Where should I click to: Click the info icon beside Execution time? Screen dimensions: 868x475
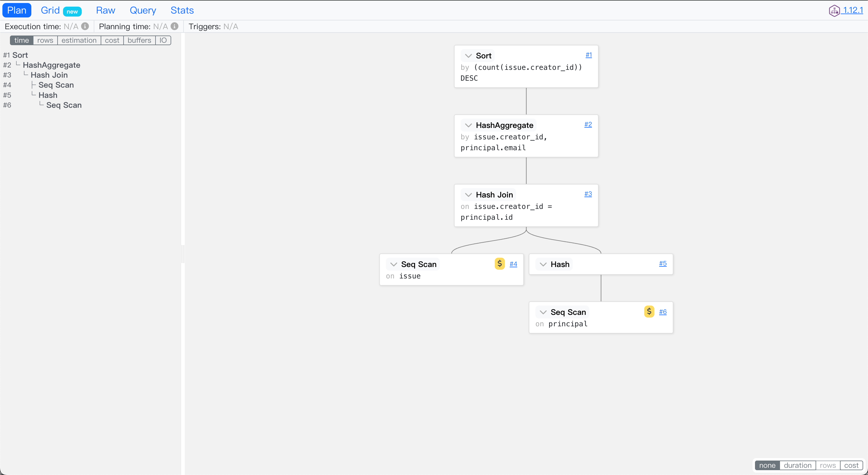click(85, 26)
